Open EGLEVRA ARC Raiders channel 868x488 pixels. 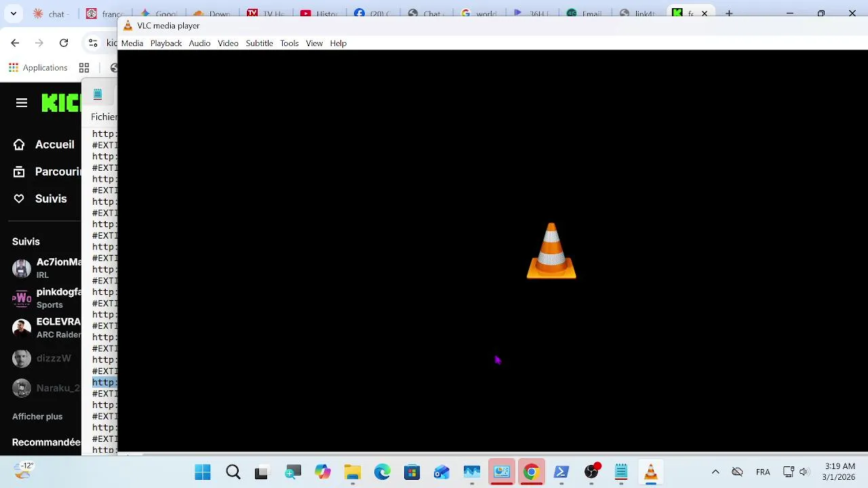pyautogui.click(x=46, y=328)
